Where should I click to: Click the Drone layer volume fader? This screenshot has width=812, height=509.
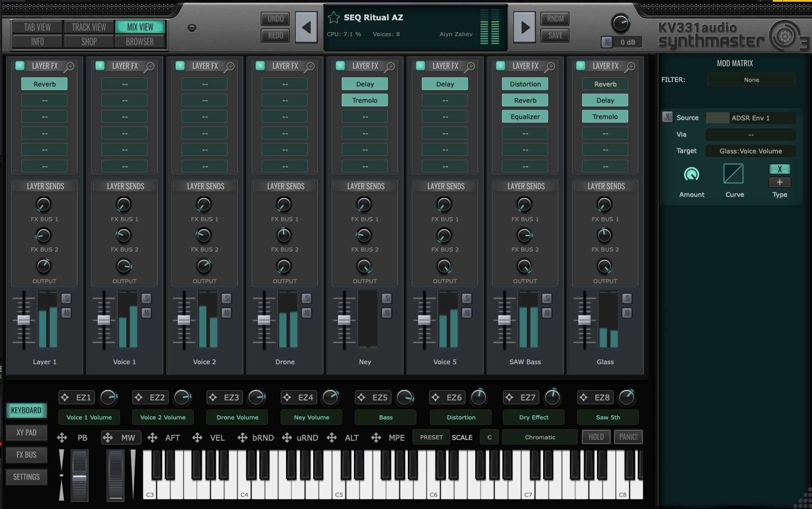click(264, 320)
